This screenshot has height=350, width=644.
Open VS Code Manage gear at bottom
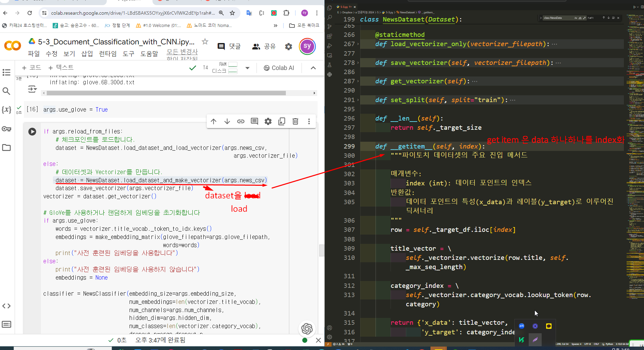pyautogui.click(x=330, y=337)
